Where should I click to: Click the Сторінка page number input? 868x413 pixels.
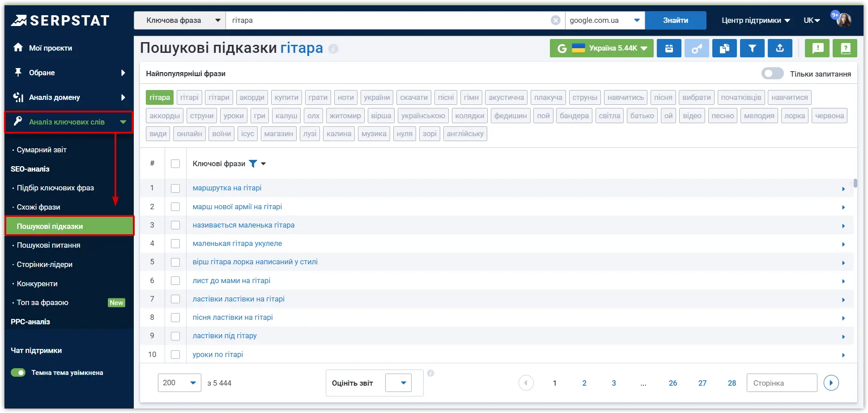pos(782,383)
